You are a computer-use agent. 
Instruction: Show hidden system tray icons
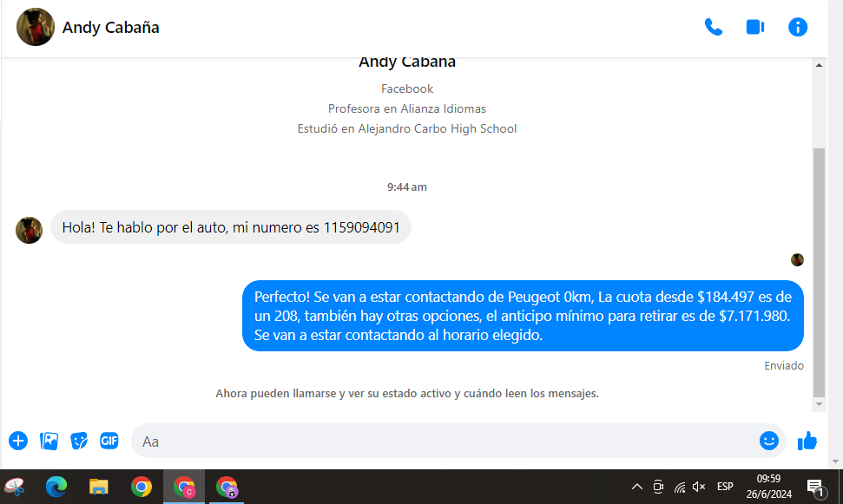pos(637,488)
